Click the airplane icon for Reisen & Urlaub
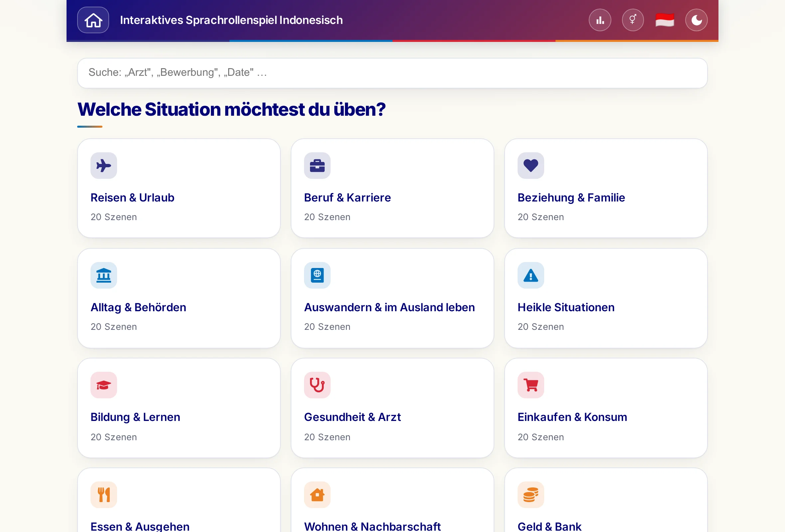The image size is (785, 532). [104, 165]
